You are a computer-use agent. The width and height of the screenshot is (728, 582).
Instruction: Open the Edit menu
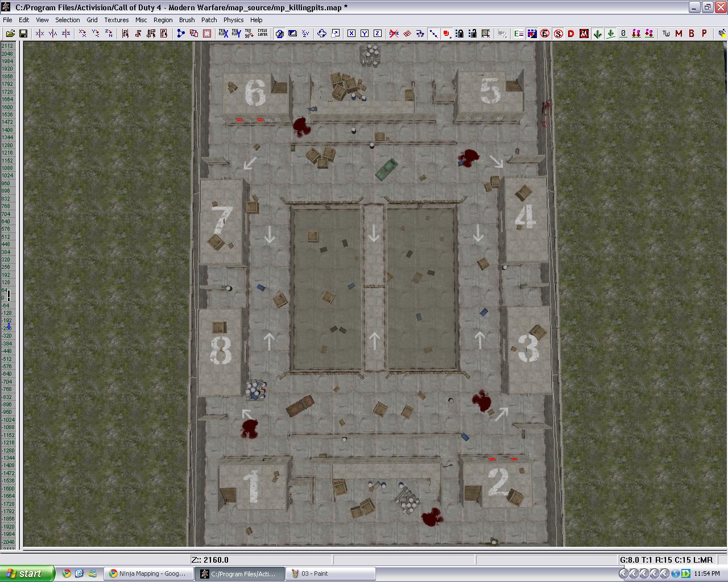(x=24, y=20)
